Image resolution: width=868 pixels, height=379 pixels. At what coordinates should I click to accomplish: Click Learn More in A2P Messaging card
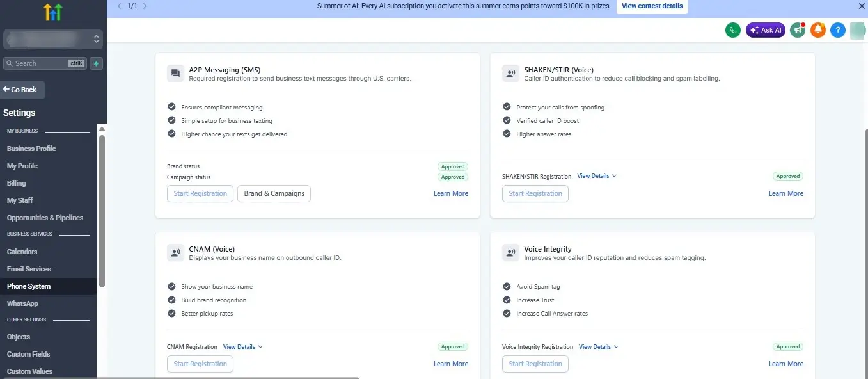[x=451, y=193]
